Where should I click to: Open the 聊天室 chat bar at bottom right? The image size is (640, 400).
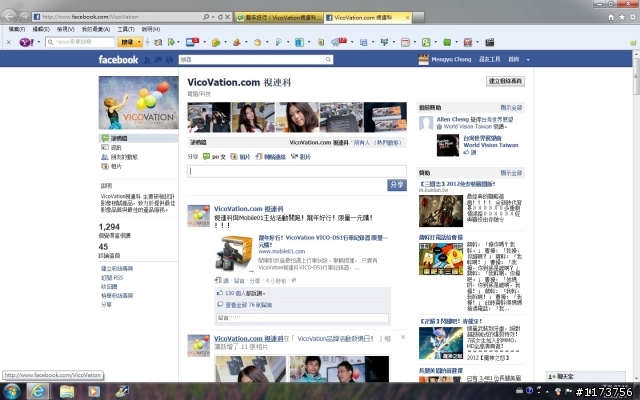tap(585, 376)
